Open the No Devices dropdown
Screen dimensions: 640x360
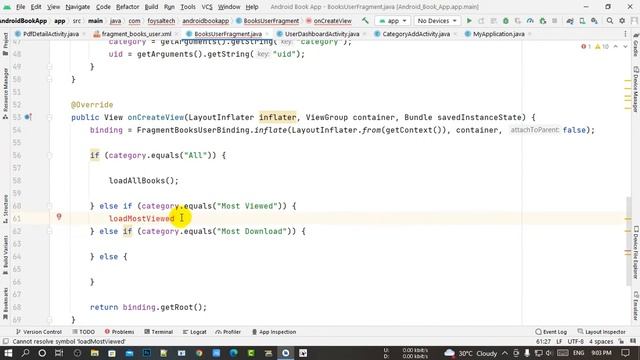pos(437,21)
